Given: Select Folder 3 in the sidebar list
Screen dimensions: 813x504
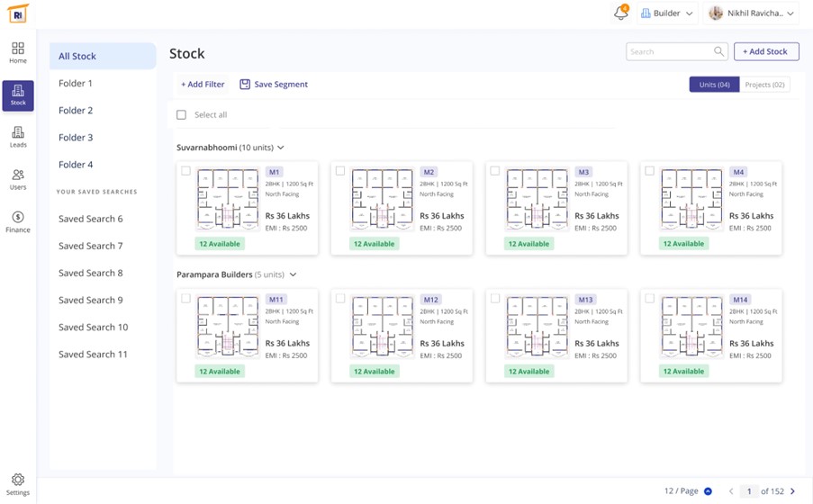Looking at the screenshot, I should pyautogui.click(x=76, y=138).
